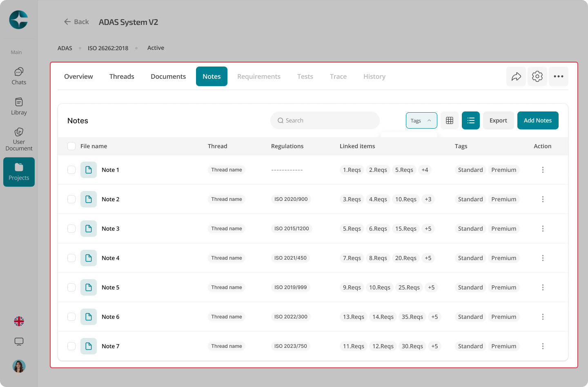Screen dimensions: 588x387
Task: Open the monitor display icon in sidebar
Action: tap(19, 342)
